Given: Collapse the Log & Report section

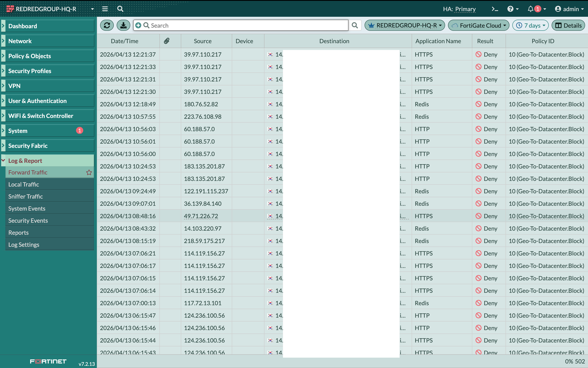Looking at the screenshot, I should (25, 161).
